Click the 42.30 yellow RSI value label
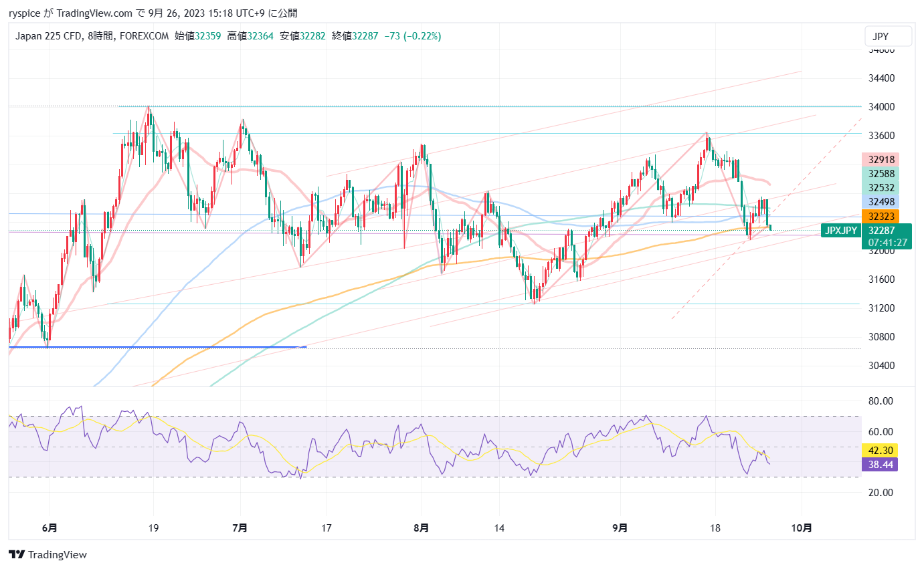Image resolution: width=924 pixels, height=569 pixels. point(880,451)
